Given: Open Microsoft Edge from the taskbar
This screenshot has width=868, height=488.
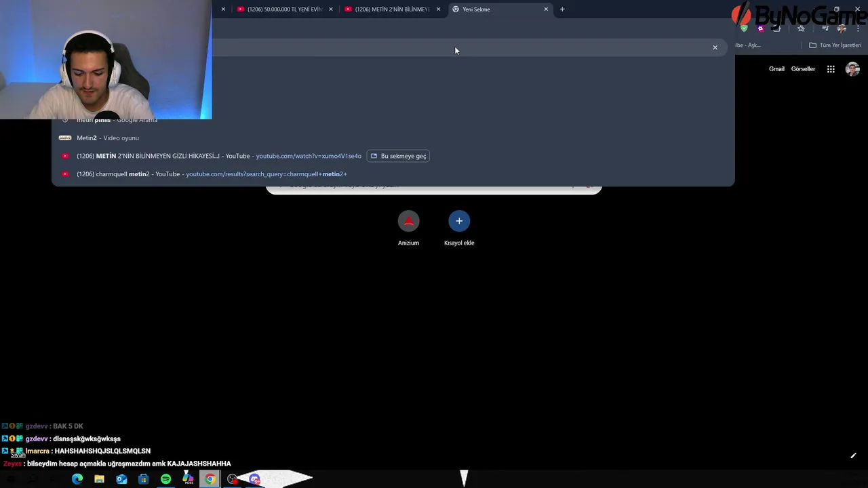Looking at the screenshot, I should pos(77,479).
